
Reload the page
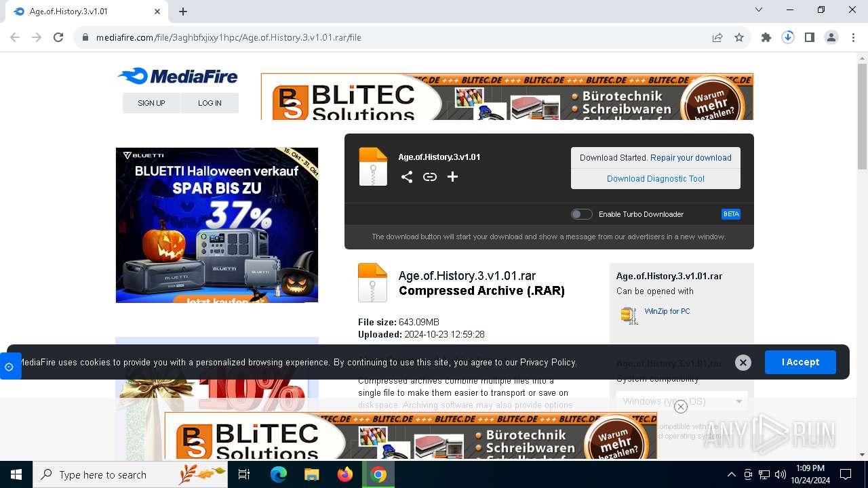click(x=58, y=37)
